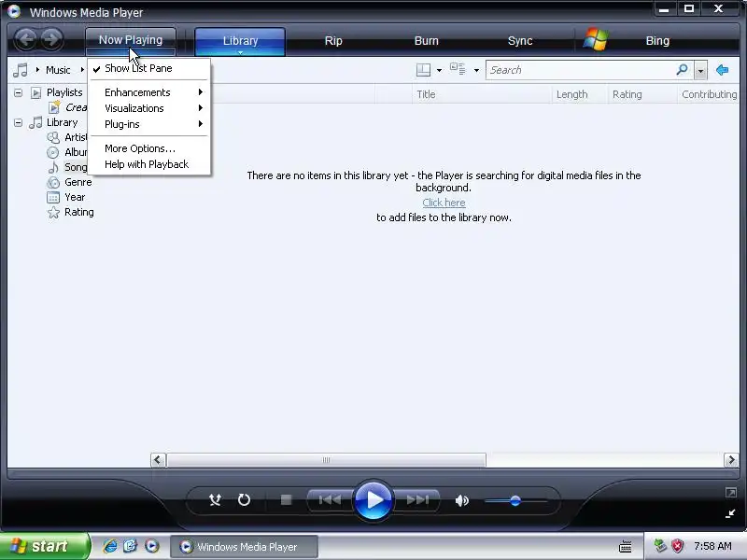Click the full screen view icon
This screenshot has height=560, width=747.
pyautogui.click(x=731, y=493)
